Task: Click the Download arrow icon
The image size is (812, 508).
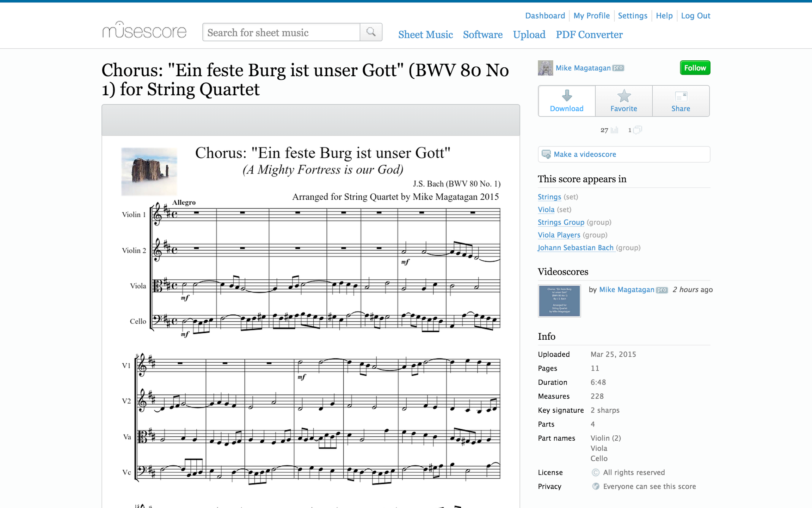Action: click(567, 96)
